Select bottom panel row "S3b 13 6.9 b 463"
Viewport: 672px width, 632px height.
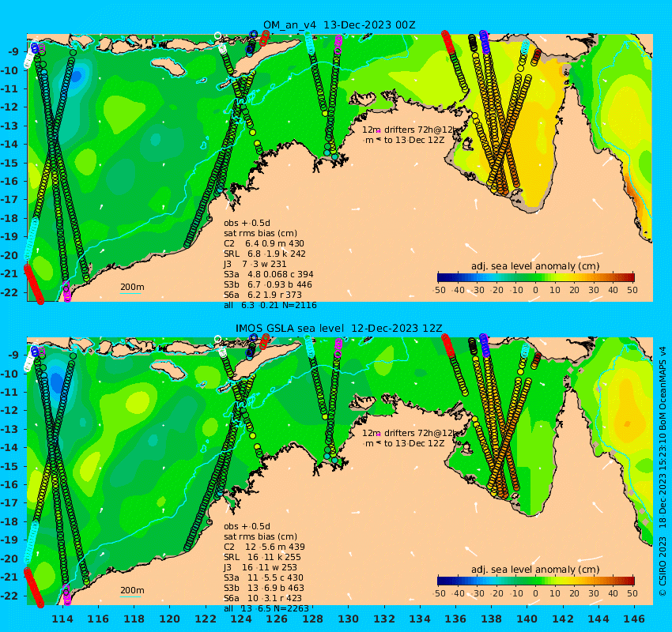tap(264, 588)
